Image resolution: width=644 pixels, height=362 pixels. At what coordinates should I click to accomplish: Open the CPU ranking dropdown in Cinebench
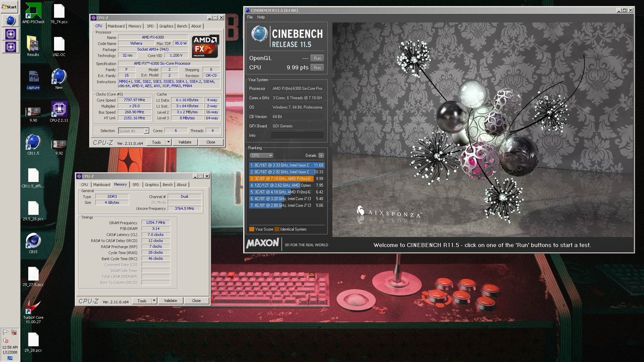click(262, 156)
